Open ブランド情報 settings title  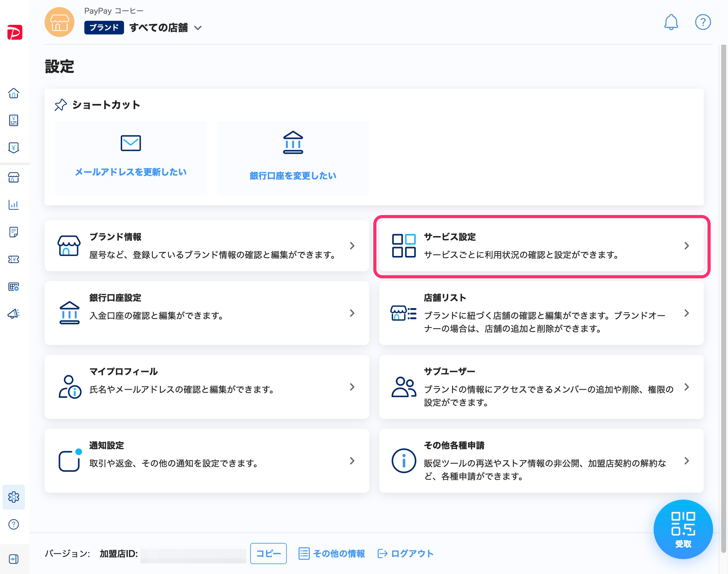tap(115, 237)
